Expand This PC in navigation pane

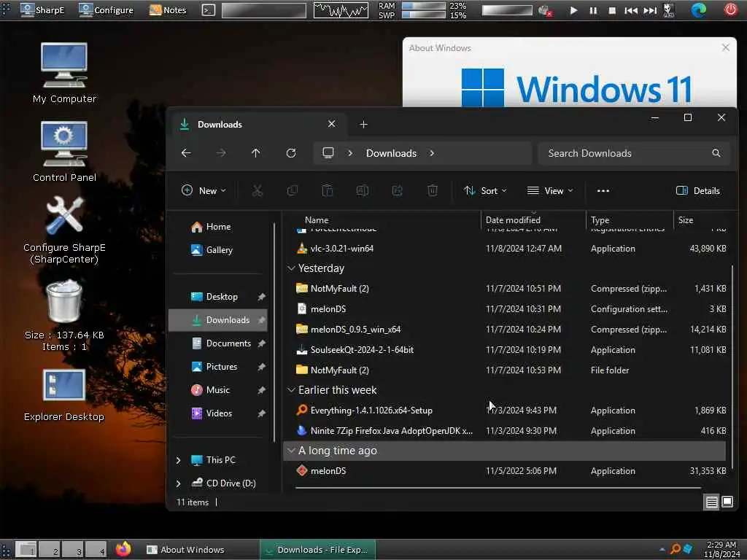[178, 460]
